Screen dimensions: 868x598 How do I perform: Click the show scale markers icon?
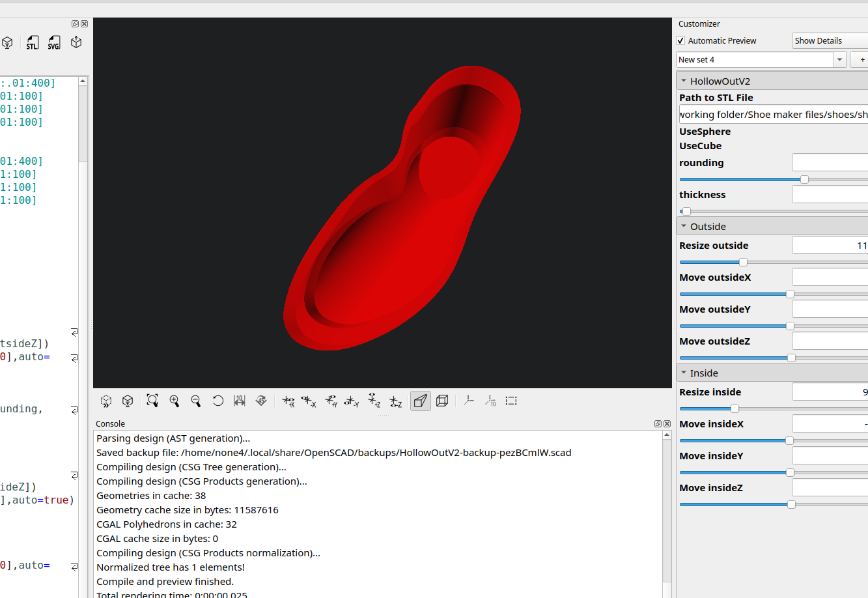coord(240,401)
